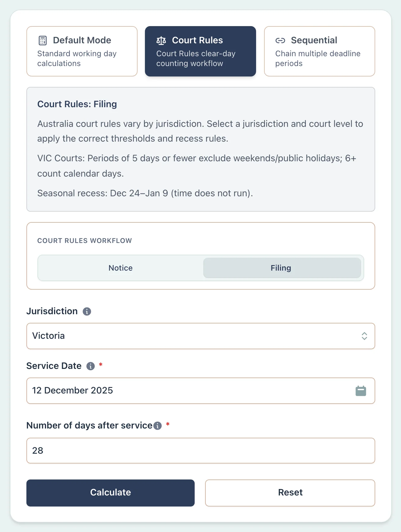Click the calculator icon on Default Mode
This screenshot has width=401, height=532.
pos(43,41)
